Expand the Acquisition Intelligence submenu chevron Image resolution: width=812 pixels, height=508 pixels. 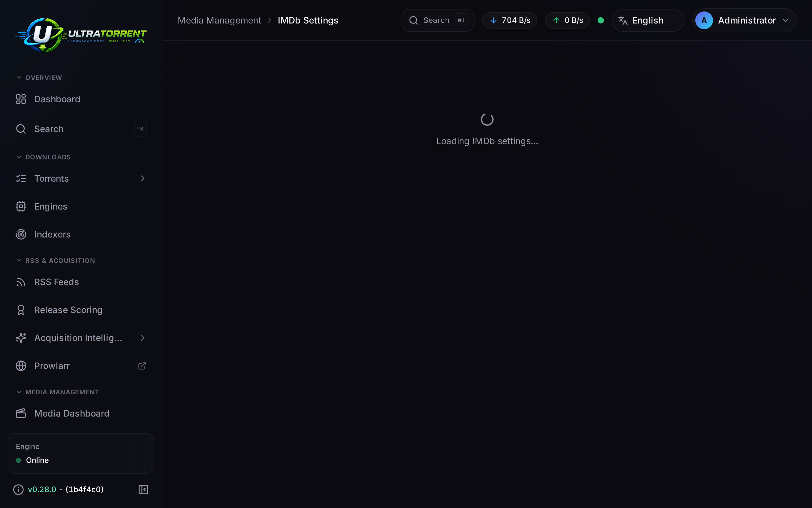[x=143, y=338]
